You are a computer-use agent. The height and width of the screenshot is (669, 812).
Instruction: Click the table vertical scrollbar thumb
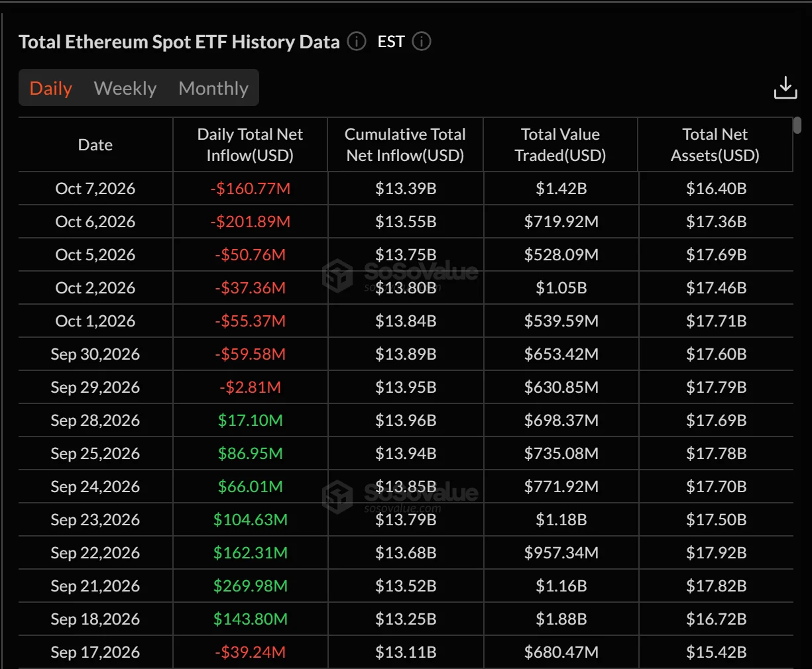pos(797,125)
